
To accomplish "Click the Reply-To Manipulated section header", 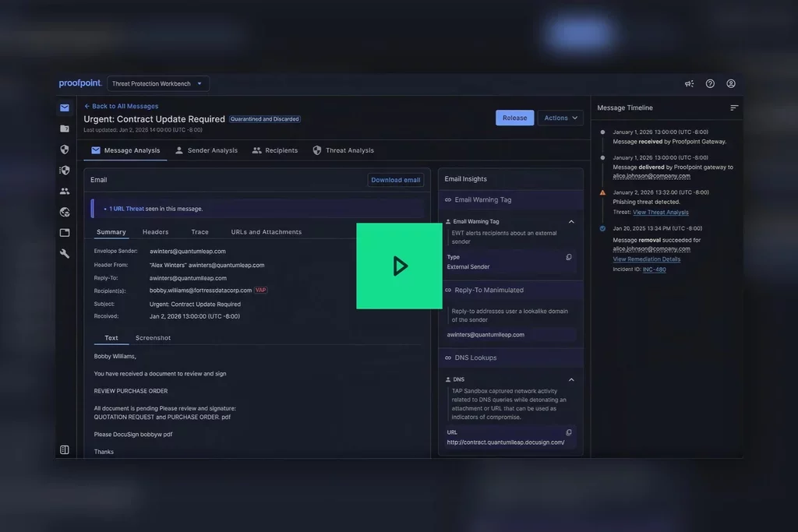I will pyautogui.click(x=510, y=291).
